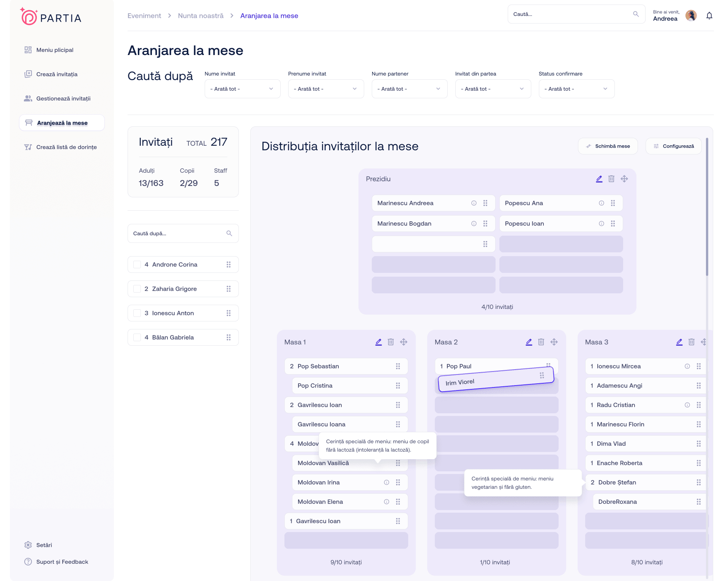728x581 pixels.
Task: Click Adamescu Angi on Masa 3
Action: coord(646,386)
